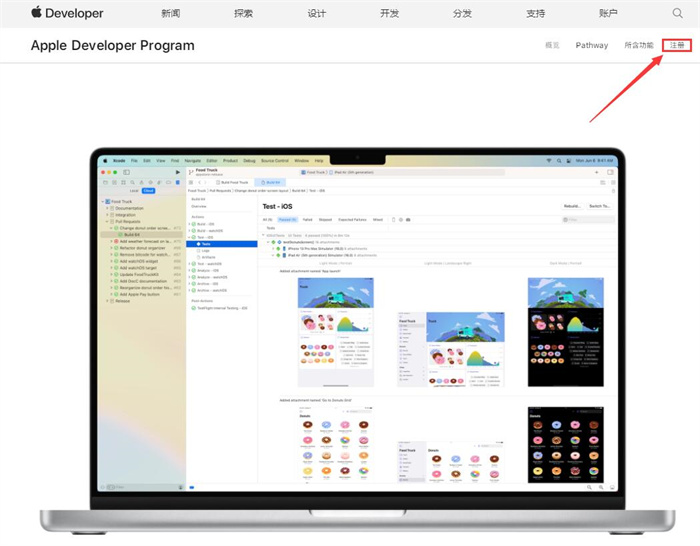700x546 pixels.
Task: Open the 设计 navigation item
Action: (317, 13)
